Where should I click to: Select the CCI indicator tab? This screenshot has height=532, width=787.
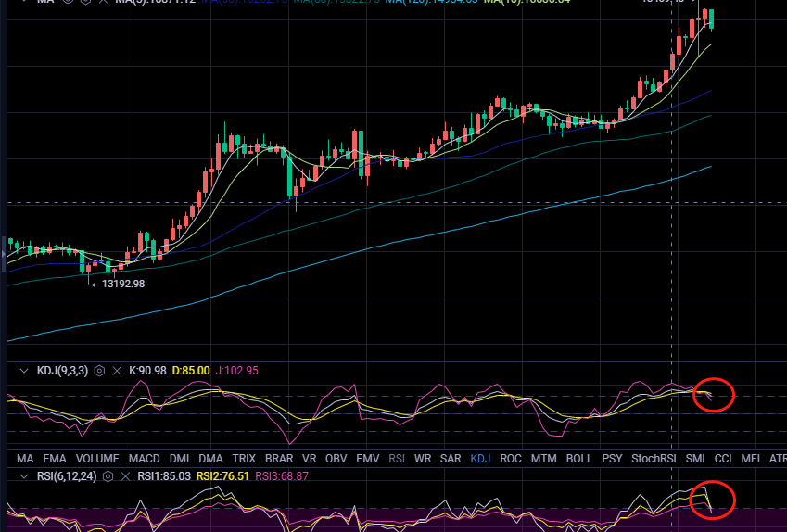pyautogui.click(x=723, y=458)
